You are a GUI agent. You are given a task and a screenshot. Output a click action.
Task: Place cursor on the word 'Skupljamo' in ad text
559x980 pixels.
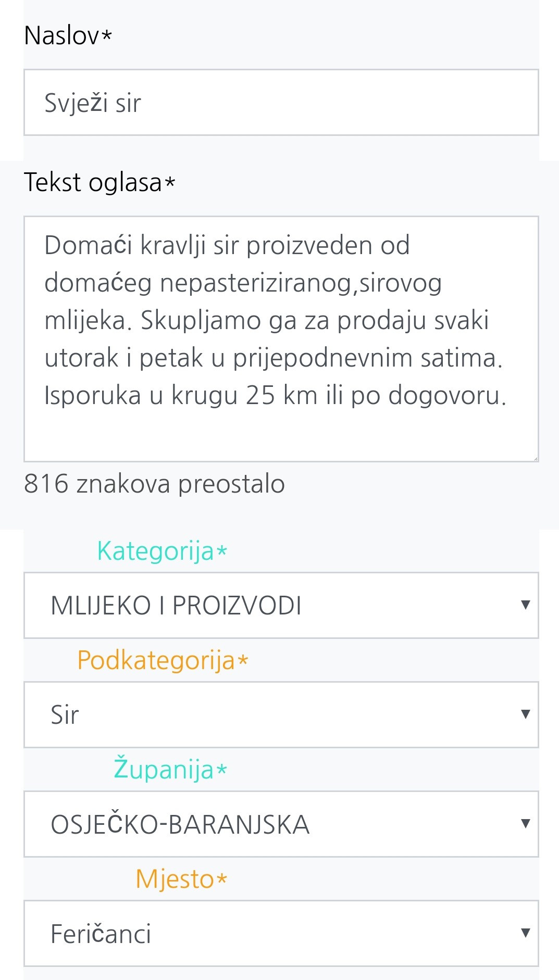[x=201, y=320]
